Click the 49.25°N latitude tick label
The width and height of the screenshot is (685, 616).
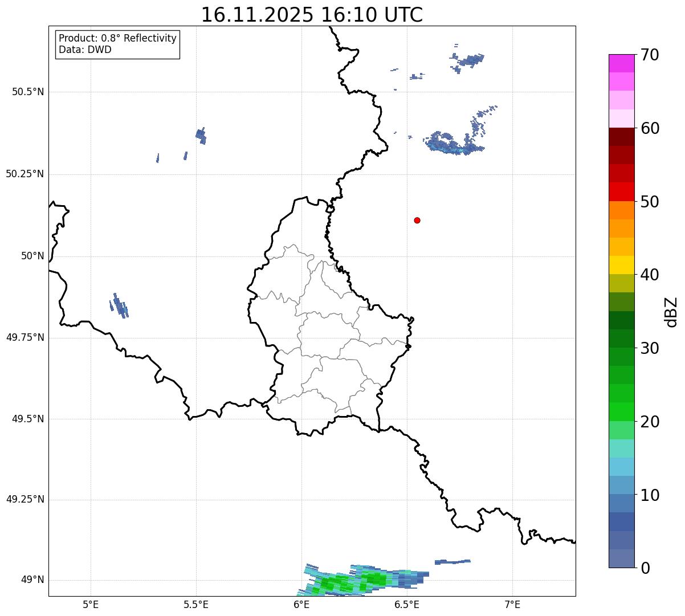(x=25, y=499)
